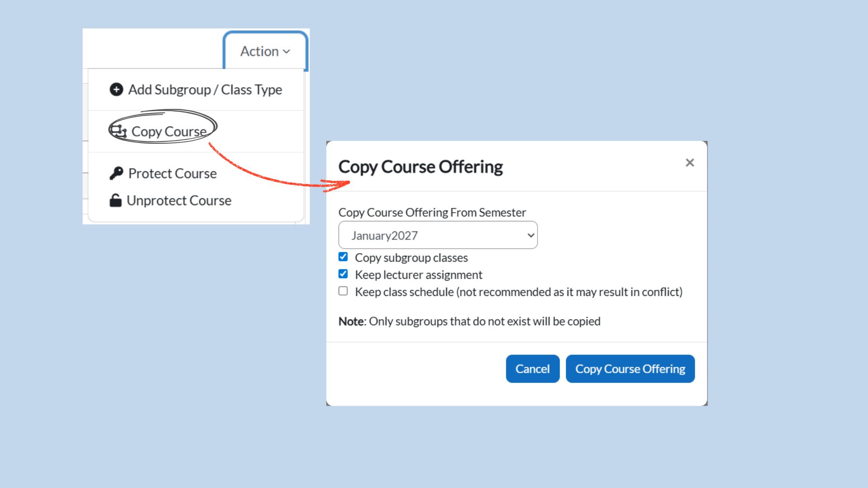Click the plus icon beside Add Subgroup / Class Type
Viewport: 868px width, 488px height.
[116, 89]
